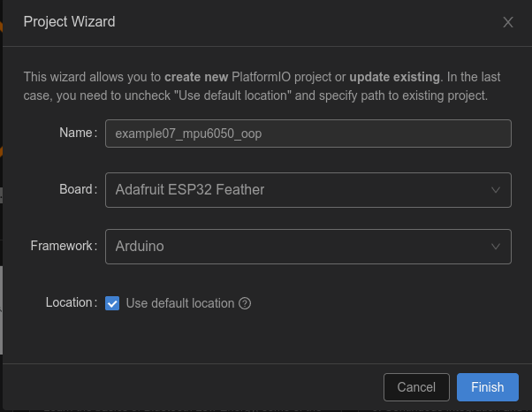This screenshot has height=412, width=532.
Task: Click the "Name" field label
Action: point(76,133)
